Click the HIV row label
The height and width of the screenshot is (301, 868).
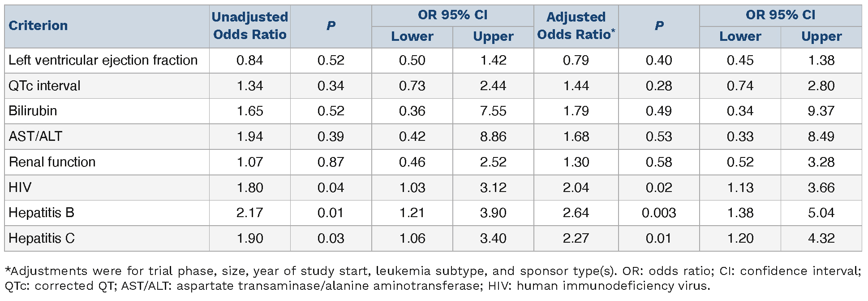point(20,188)
